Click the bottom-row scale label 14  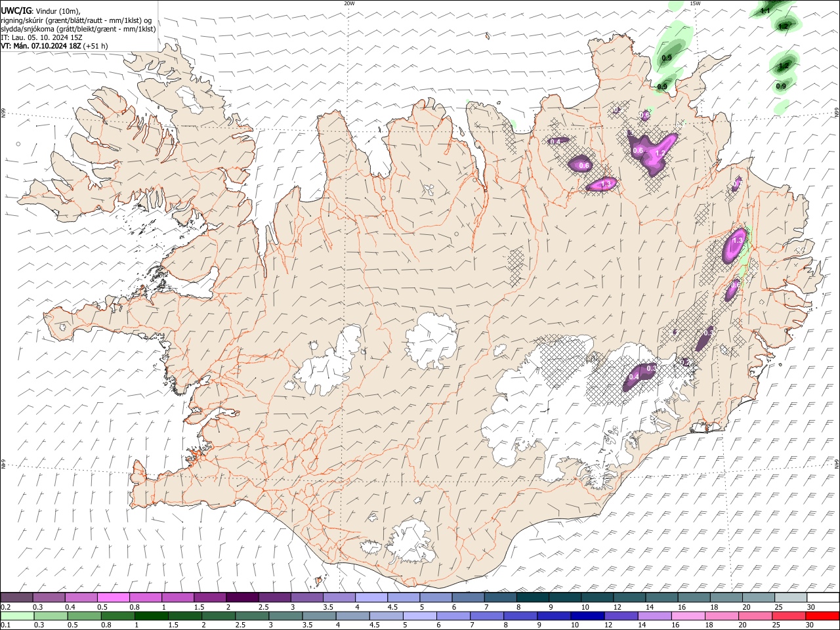(642, 625)
